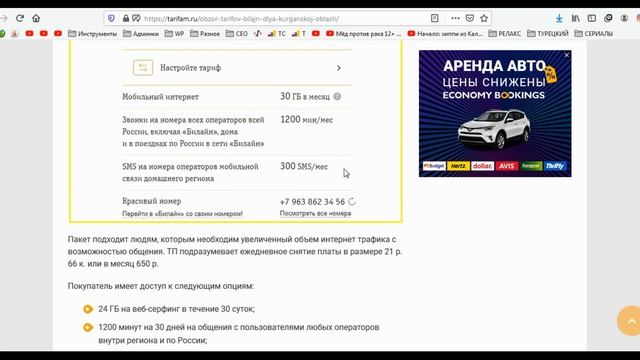Click the T bookmark with chart icon
The width and height of the screenshot is (640, 360).
point(299,33)
